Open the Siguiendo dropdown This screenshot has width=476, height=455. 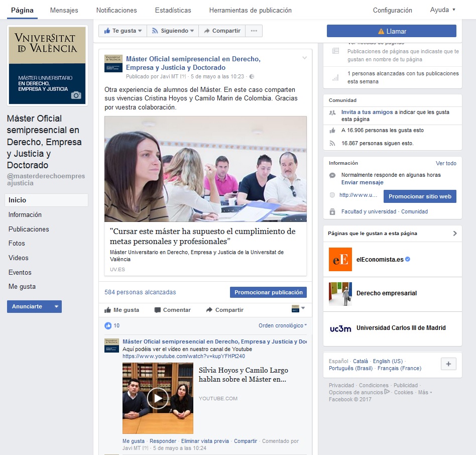173,31
